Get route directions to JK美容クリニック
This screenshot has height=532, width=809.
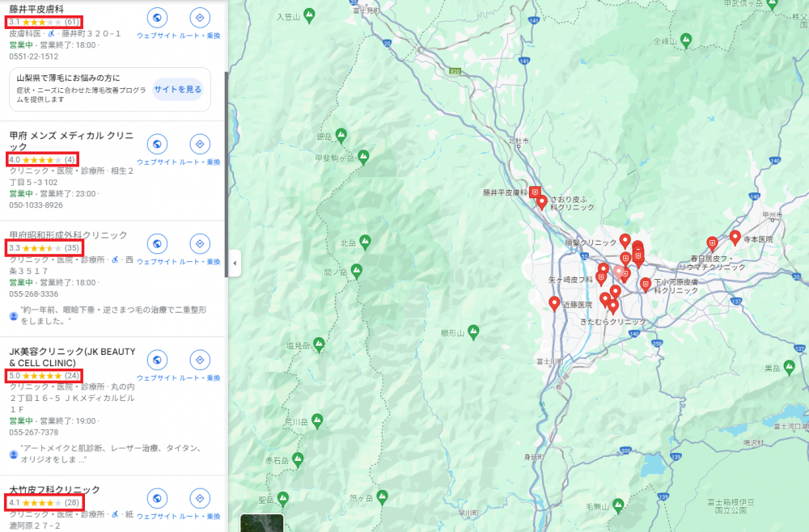tap(200, 360)
